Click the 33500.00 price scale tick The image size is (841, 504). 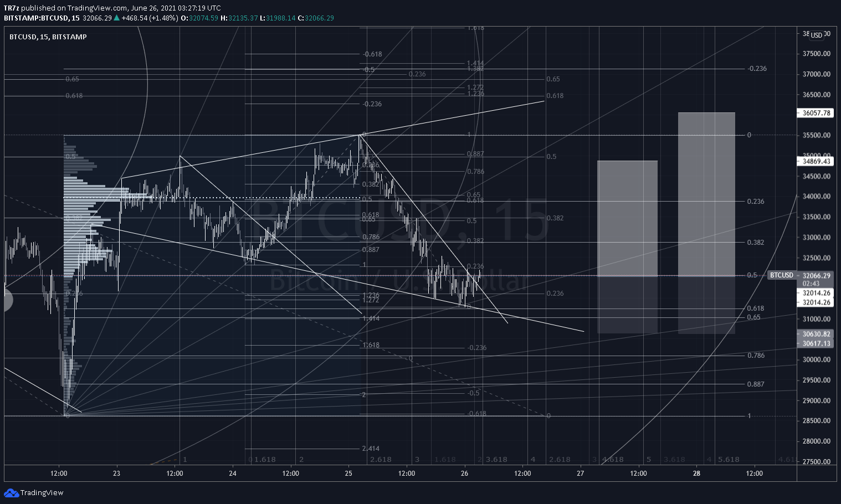pyautogui.click(x=816, y=217)
